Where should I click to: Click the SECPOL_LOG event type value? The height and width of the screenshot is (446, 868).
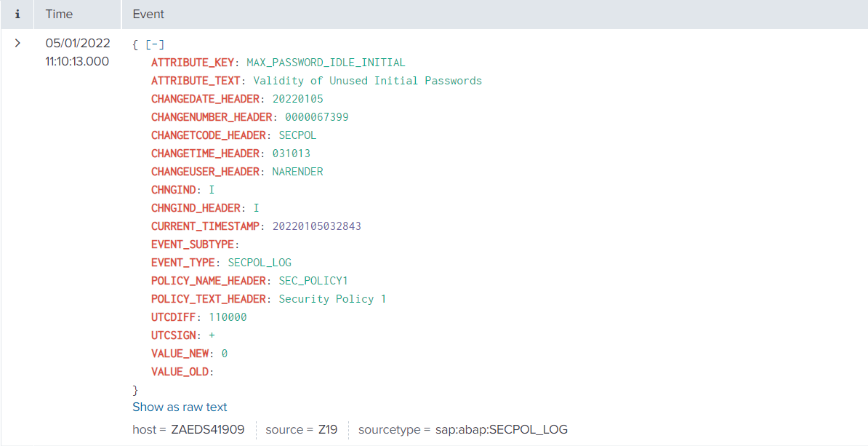[x=260, y=263]
